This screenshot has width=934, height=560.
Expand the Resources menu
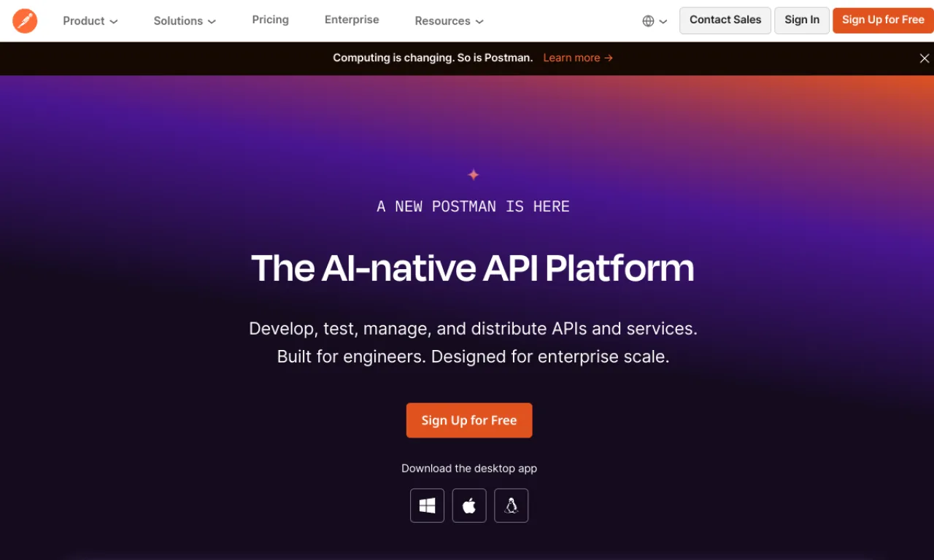click(x=449, y=21)
